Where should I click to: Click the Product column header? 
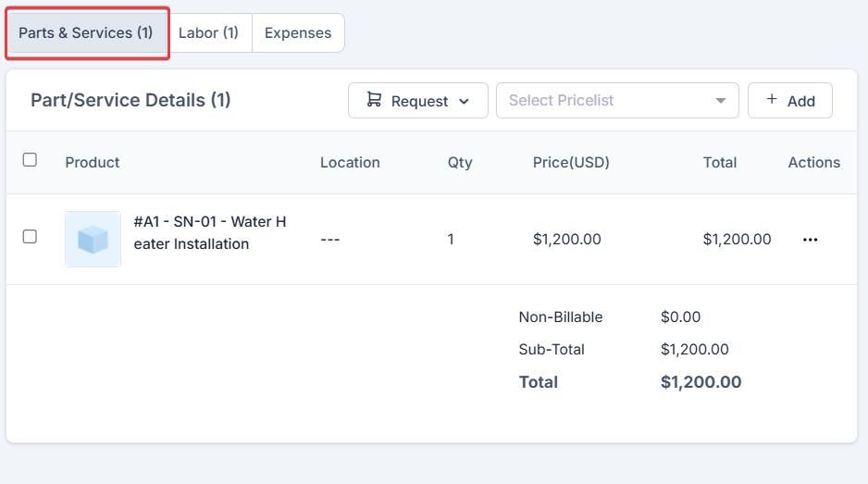pyautogui.click(x=93, y=162)
